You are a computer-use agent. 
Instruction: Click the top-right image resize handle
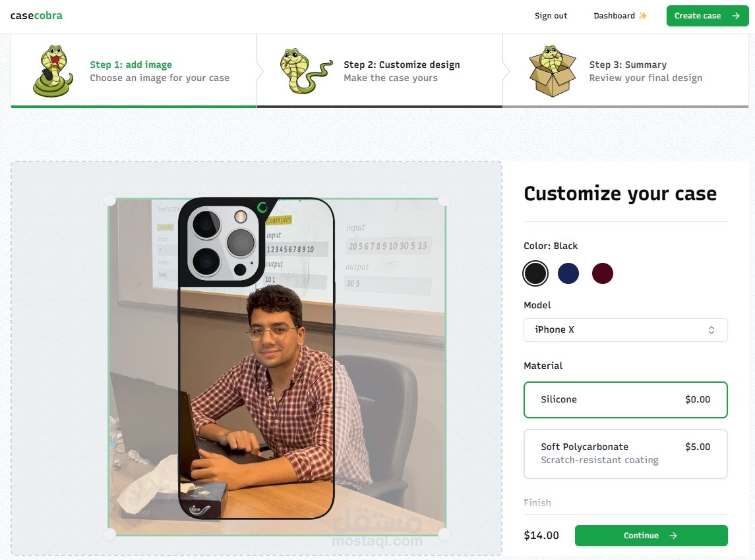444,200
